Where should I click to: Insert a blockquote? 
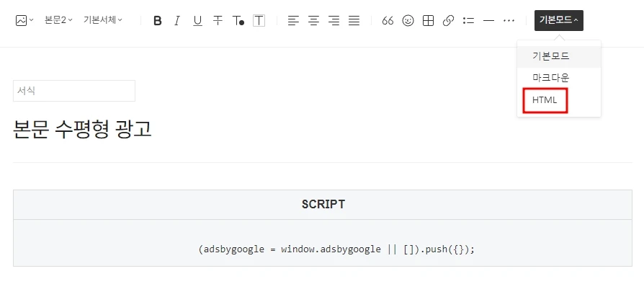tap(388, 21)
